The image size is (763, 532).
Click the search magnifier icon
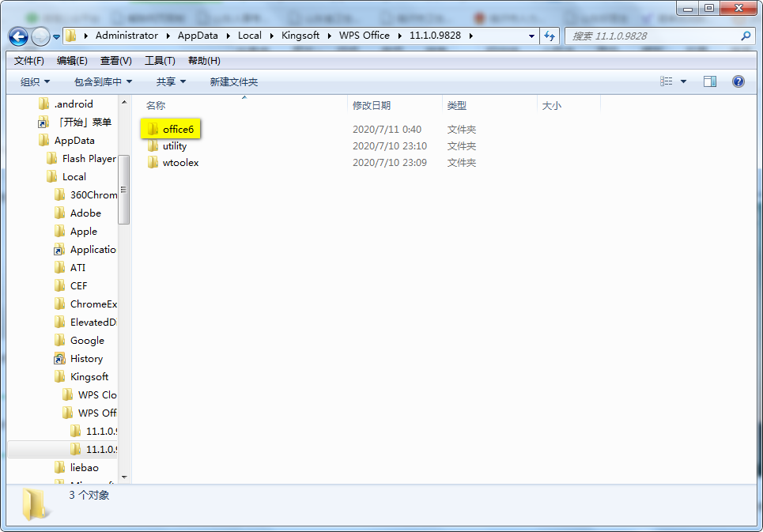pos(745,36)
